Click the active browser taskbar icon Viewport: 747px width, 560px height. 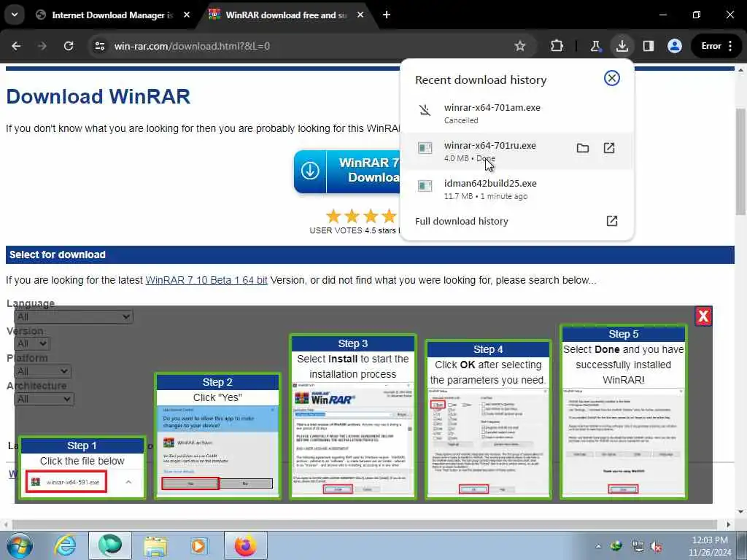pyautogui.click(x=110, y=545)
